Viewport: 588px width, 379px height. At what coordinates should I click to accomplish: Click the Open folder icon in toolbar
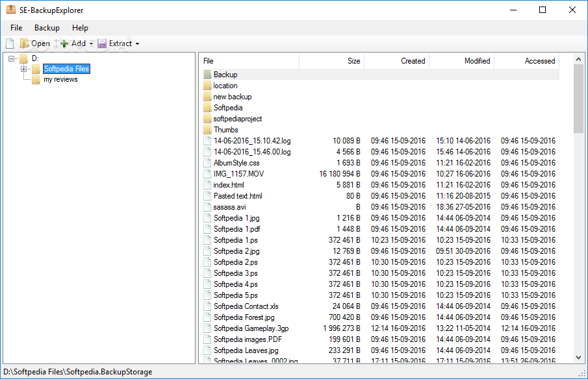(x=24, y=43)
